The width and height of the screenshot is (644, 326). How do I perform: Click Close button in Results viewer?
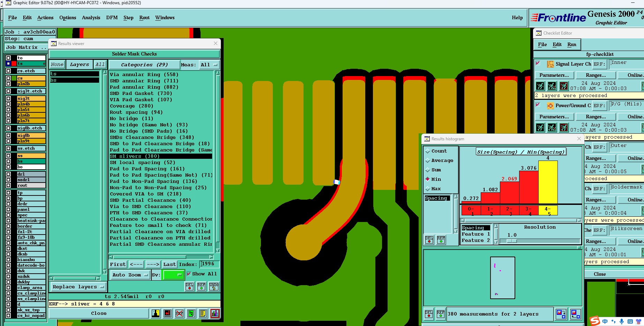pyautogui.click(x=99, y=313)
